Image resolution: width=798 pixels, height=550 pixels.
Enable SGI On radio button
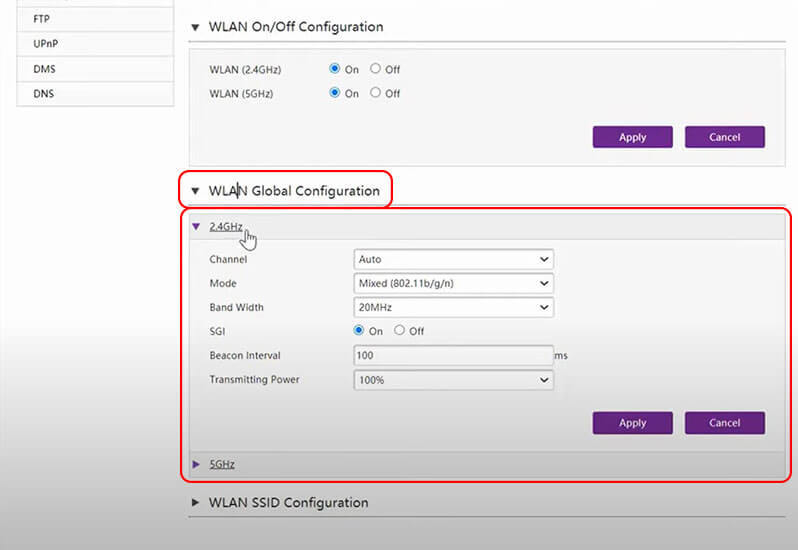359,331
